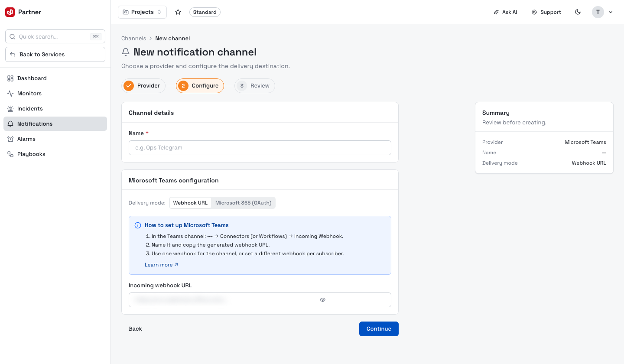Click the Notifications bell icon in sidebar
Screen dimensions: 624x364
10,124
